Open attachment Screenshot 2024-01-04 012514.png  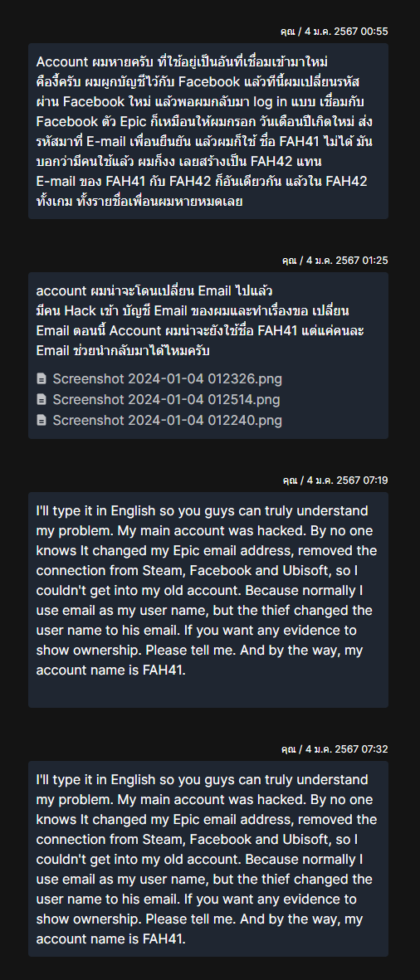point(166,399)
